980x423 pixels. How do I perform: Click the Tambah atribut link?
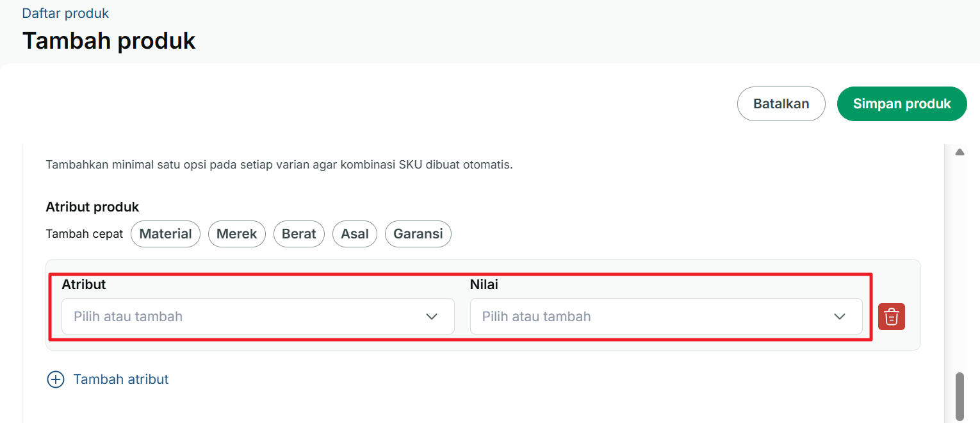click(121, 379)
